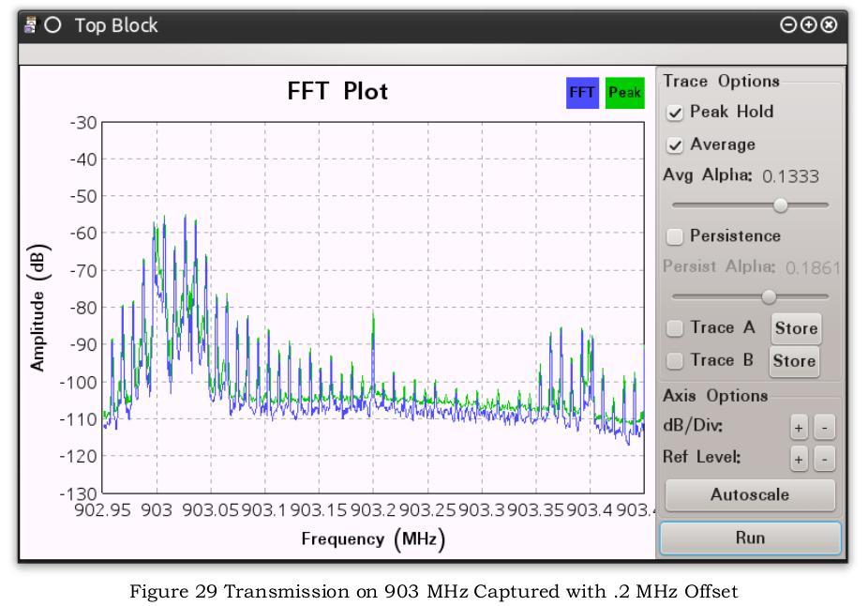Viewport: 868px width, 606px height.
Task: Click the Avg Alpha slider handle
Action: [781, 205]
